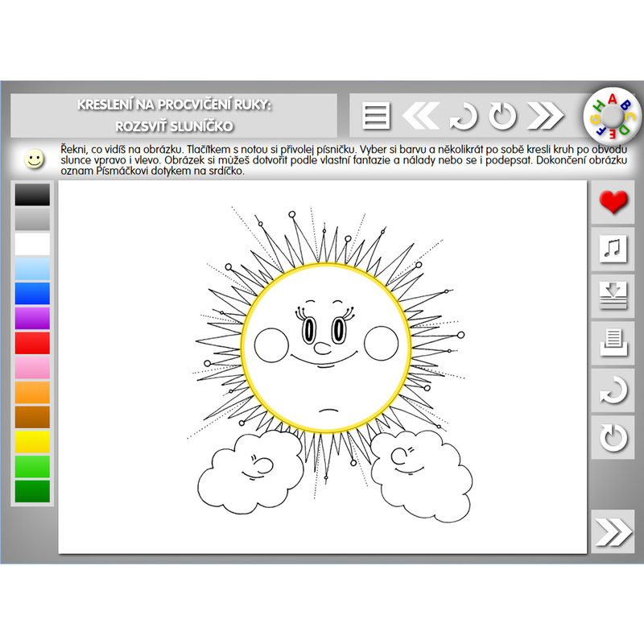Select the white color swatch
The height and width of the screenshot is (644, 644).
pyautogui.click(x=32, y=244)
